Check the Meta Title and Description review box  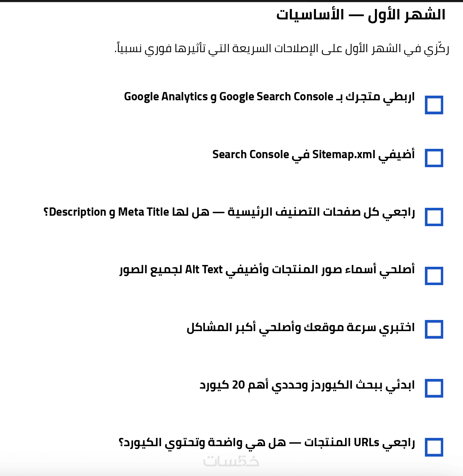(x=434, y=217)
